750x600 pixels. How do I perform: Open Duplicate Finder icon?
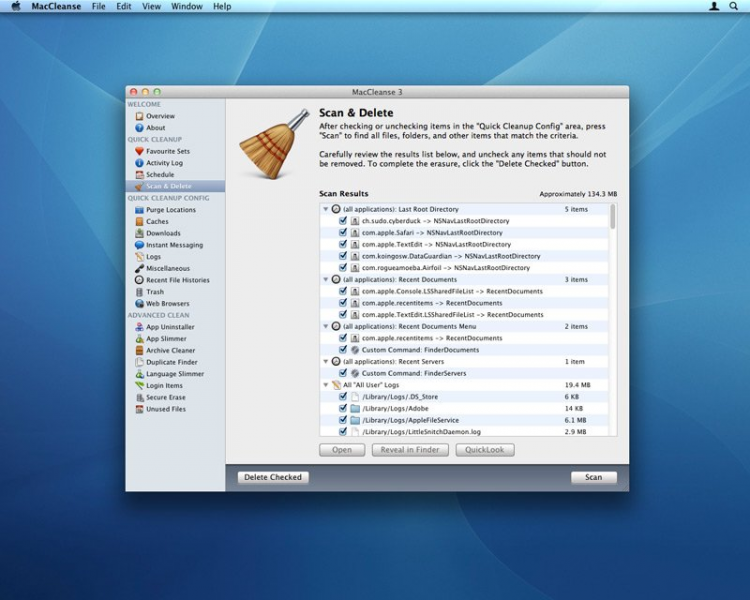(139, 362)
